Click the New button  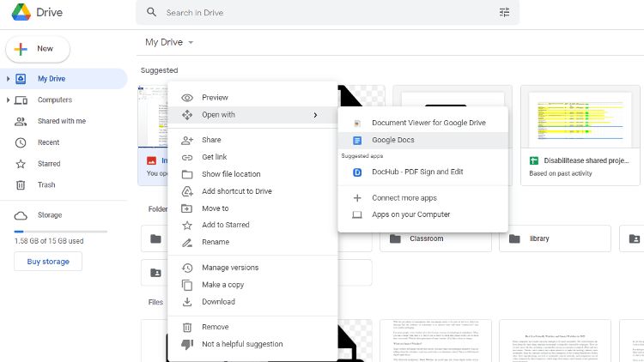tap(38, 49)
